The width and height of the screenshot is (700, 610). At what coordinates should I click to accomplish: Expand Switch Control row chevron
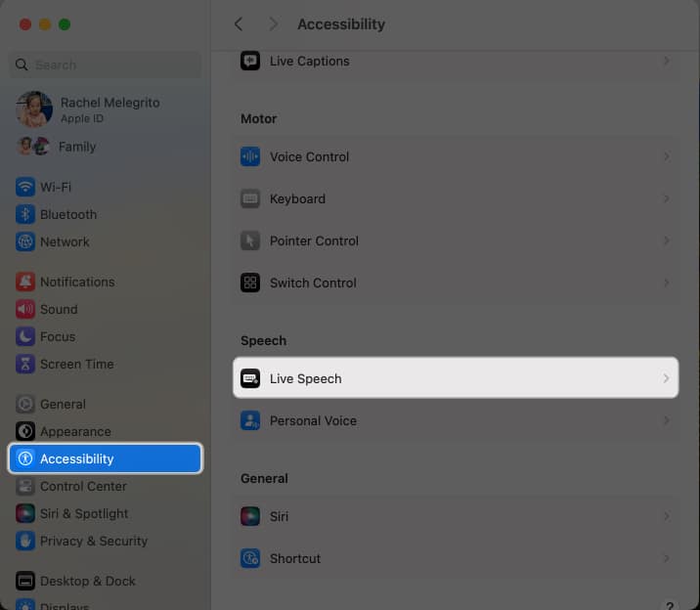coord(667,283)
